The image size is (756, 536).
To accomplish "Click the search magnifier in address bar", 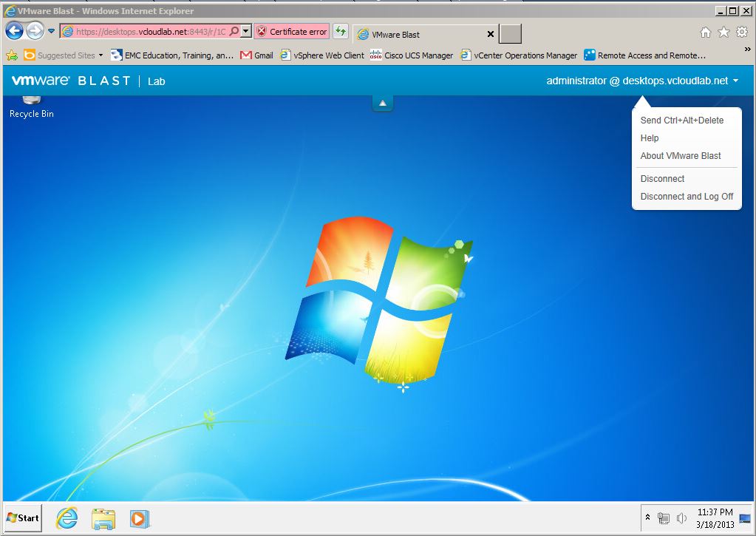I will tap(234, 31).
